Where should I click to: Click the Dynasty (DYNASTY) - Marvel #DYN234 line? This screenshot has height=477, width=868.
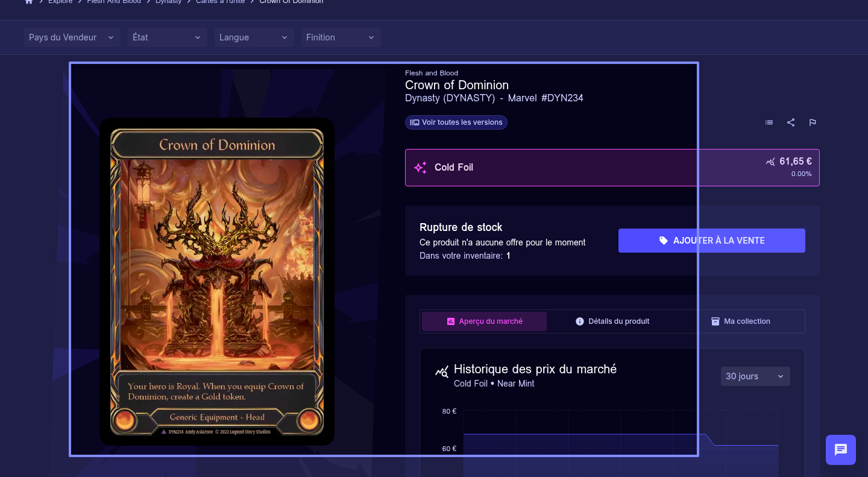pos(494,98)
